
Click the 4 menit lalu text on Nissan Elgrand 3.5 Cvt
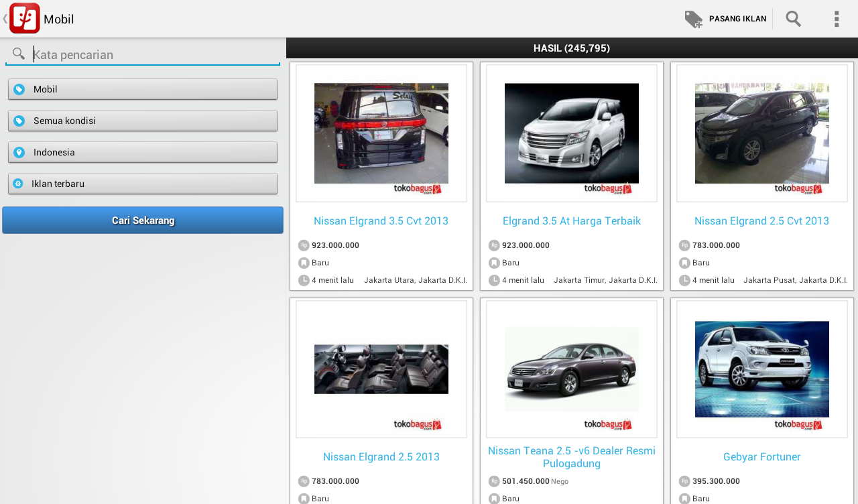(332, 280)
